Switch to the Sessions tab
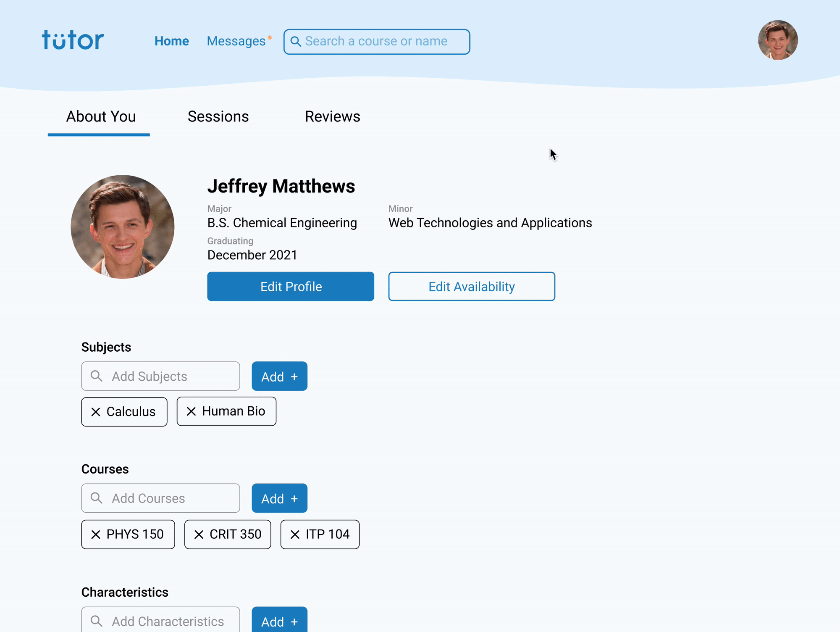This screenshot has height=632, width=840. click(x=218, y=116)
